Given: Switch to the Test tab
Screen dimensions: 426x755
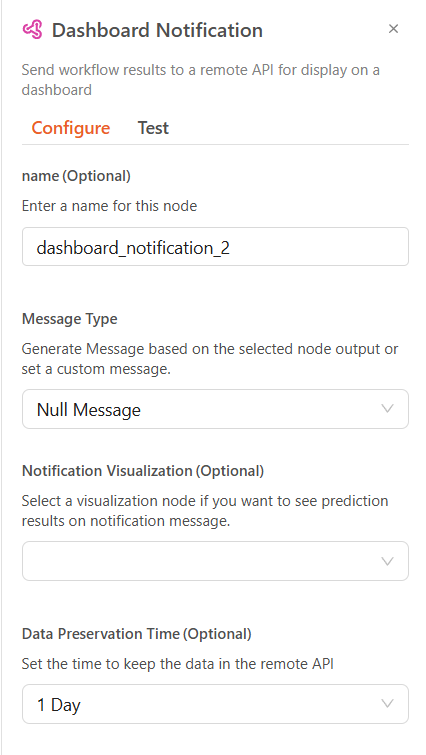Looking at the screenshot, I should click(153, 128).
